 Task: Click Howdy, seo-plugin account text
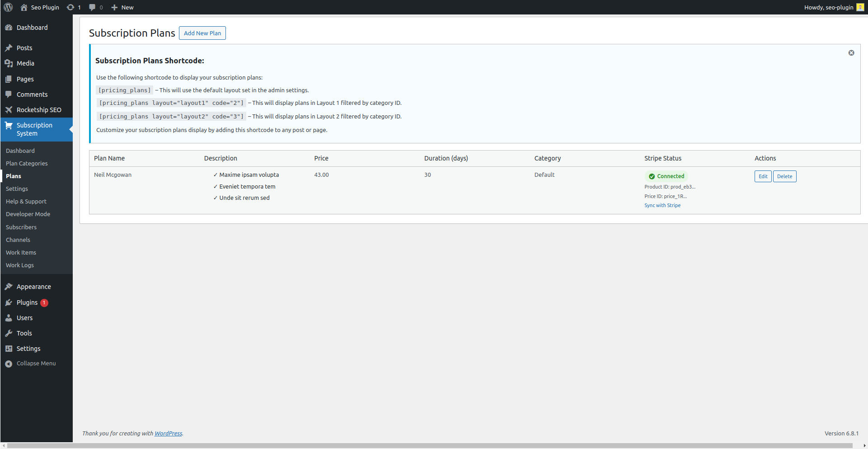(829, 7)
